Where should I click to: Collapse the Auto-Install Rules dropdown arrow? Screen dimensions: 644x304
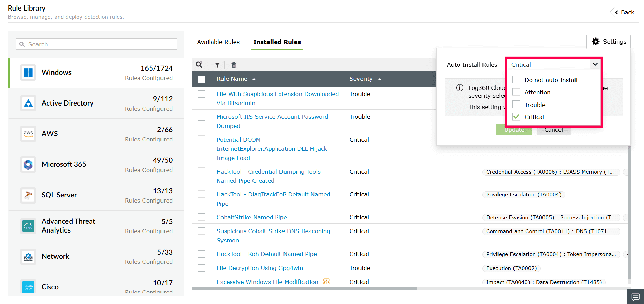[595, 64]
